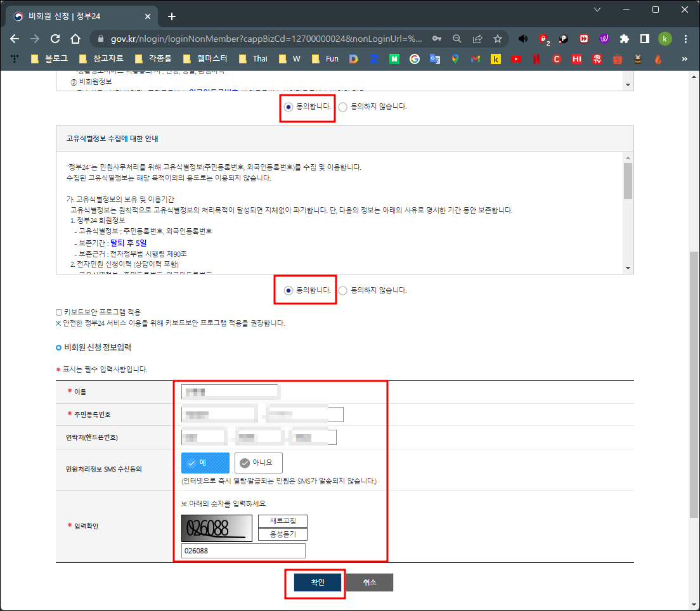
Task: Click the captcha input field showing 026088
Action: 243,550
